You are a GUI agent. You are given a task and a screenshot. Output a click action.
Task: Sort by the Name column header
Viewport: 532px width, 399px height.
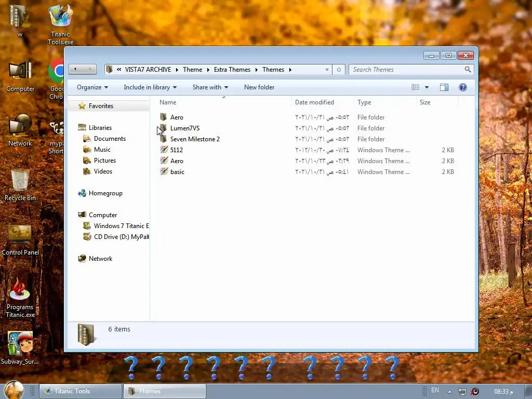click(x=224, y=102)
